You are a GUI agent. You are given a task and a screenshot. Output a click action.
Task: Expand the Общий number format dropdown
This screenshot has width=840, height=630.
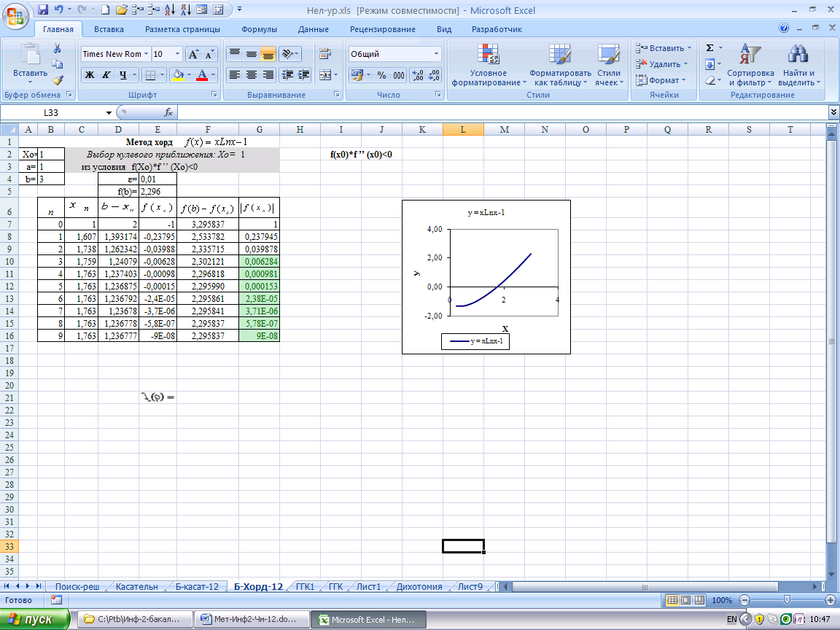(x=437, y=54)
